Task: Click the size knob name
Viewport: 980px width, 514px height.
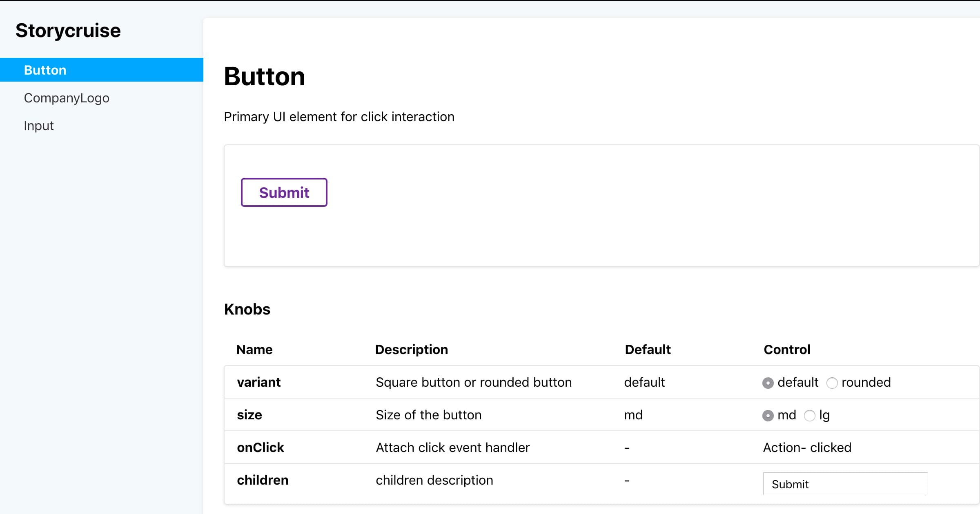Action: [x=249, y=415]
